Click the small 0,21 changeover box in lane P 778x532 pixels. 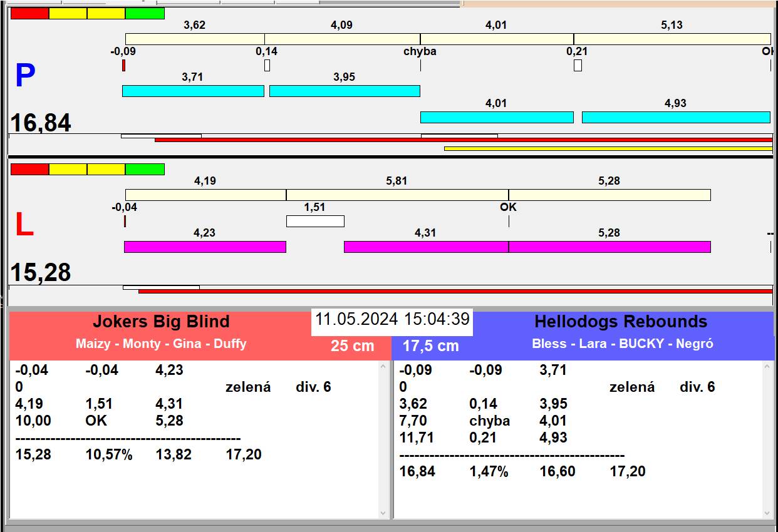578,65
